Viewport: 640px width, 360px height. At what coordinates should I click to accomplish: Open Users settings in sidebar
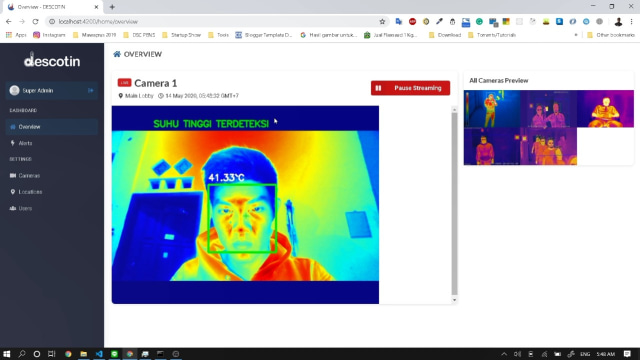(x=52, y=208)
